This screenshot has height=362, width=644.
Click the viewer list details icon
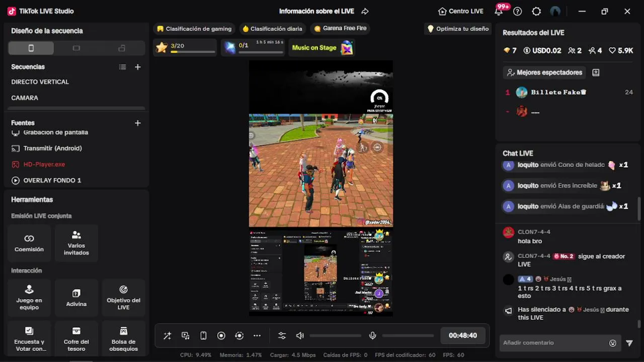tap(596, 73)
